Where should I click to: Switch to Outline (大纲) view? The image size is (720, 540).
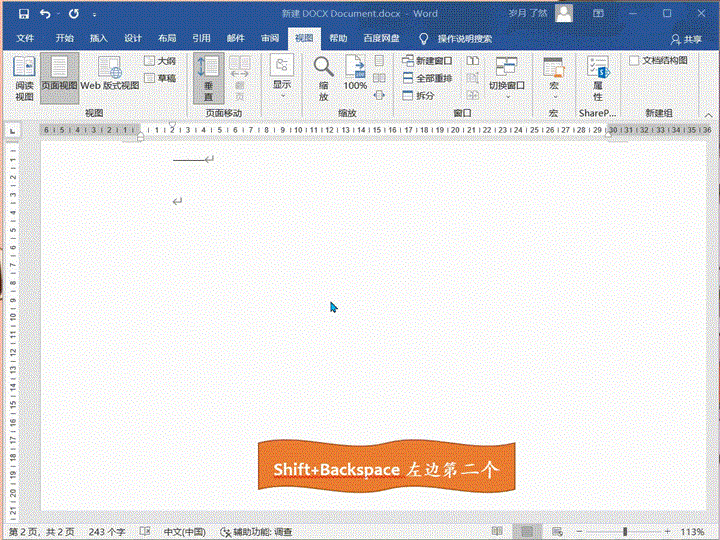pos(160,61)
